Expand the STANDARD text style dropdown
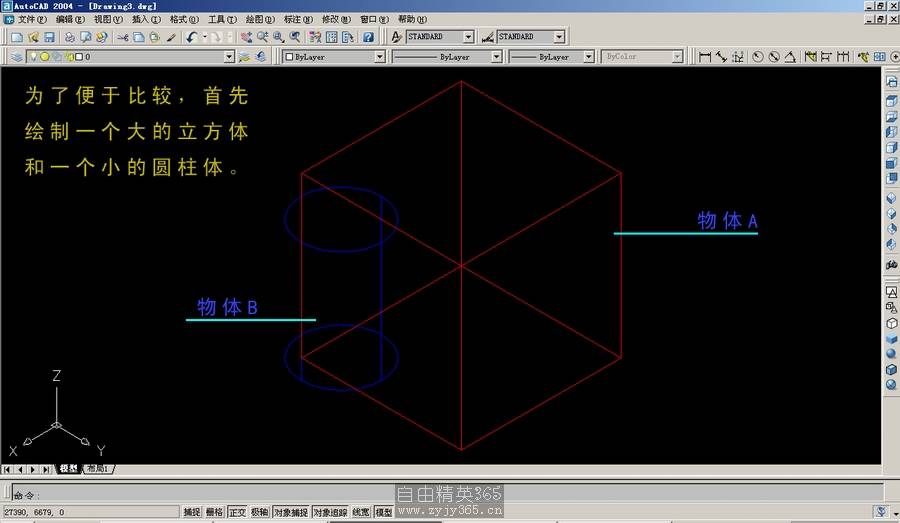The width and height of the screenshot is (900, 523). pyautogui.click(x=468, y=37)
